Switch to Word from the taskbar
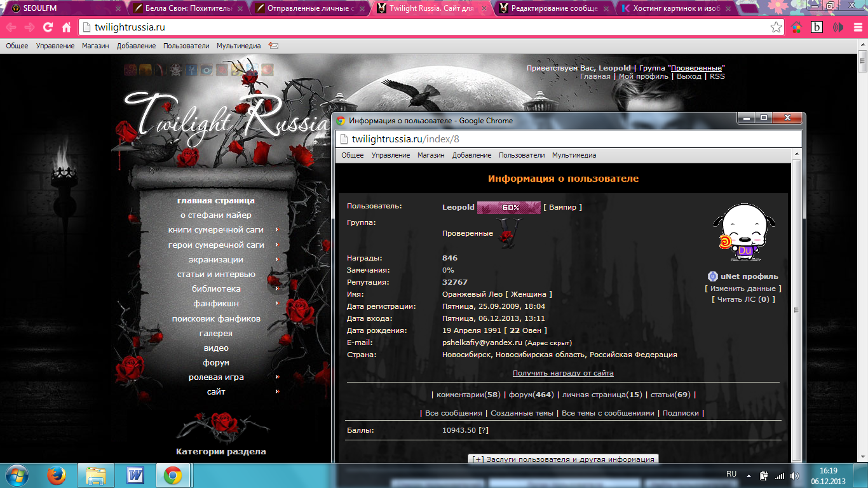 (x=135, y=475)
